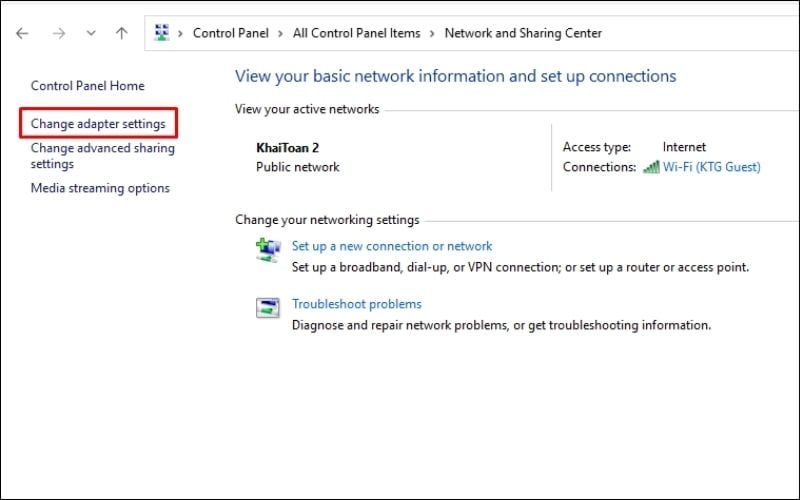Open Control Panel Home
This screenshot has width=800, height=500.
(88, 86)
